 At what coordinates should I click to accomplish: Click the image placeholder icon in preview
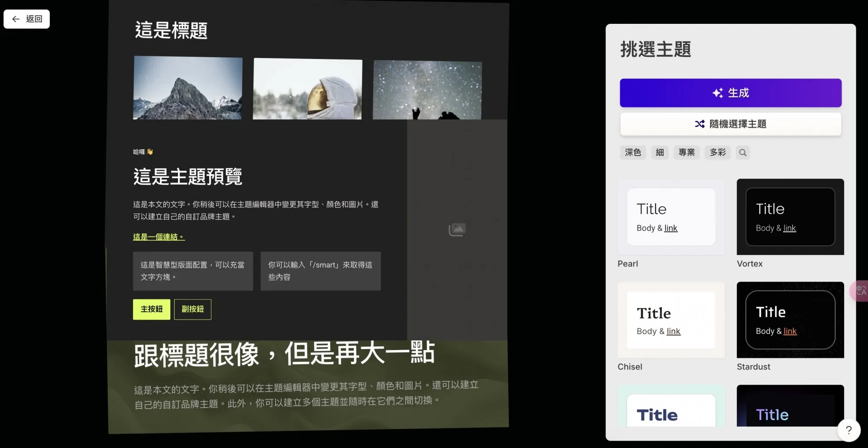tap(457, 229)
